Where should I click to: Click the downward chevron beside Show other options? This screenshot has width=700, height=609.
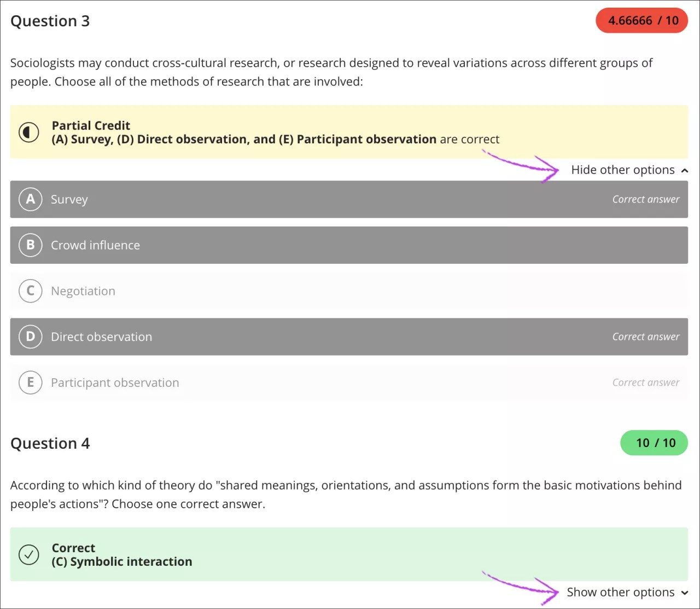tap(684, 593)
